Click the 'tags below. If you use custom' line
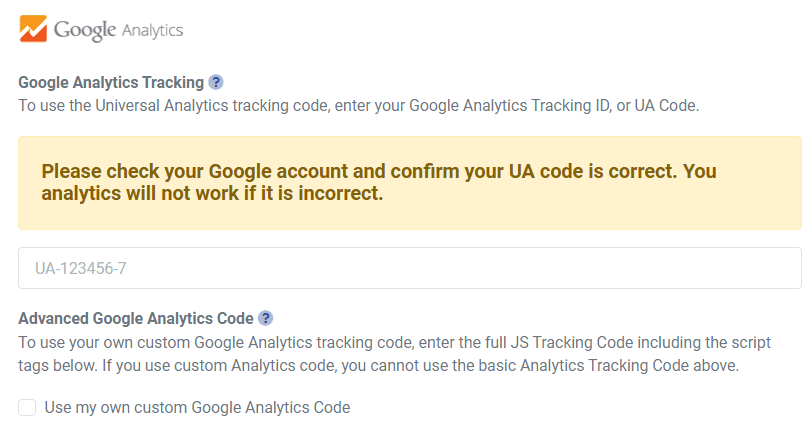The height and width of the screenshot is (432, 812). [x=378, y=365]
